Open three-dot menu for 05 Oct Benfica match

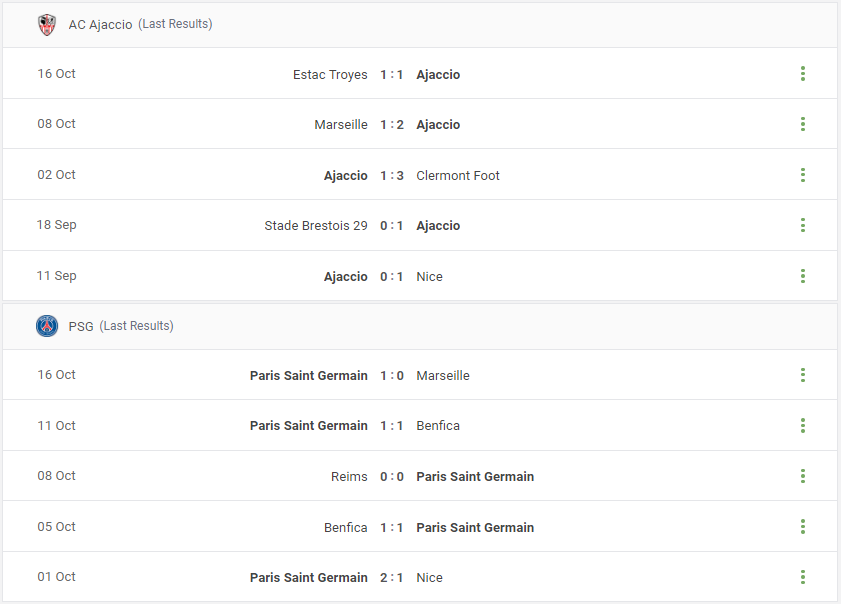click(x=802, y=527)
